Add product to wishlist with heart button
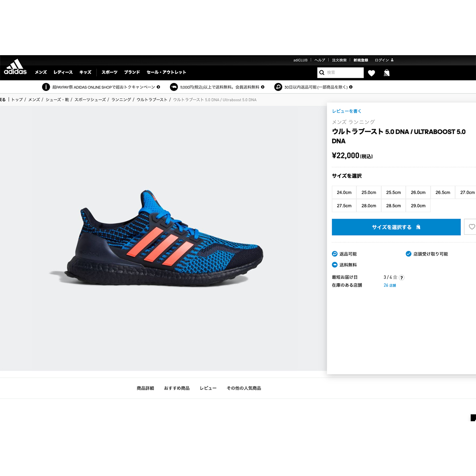The width and height of the screenshot is (476, 476). [x=471, y=227]
